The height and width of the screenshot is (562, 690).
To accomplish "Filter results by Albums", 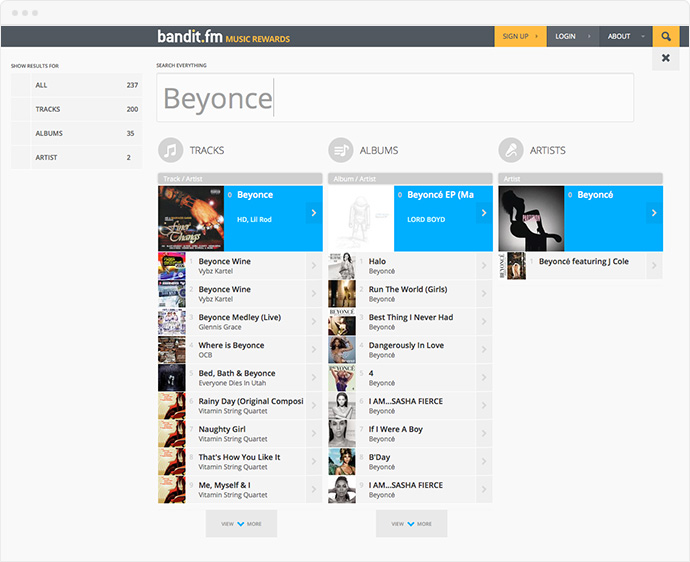I will pyautogui.click(x=77, y=133).
